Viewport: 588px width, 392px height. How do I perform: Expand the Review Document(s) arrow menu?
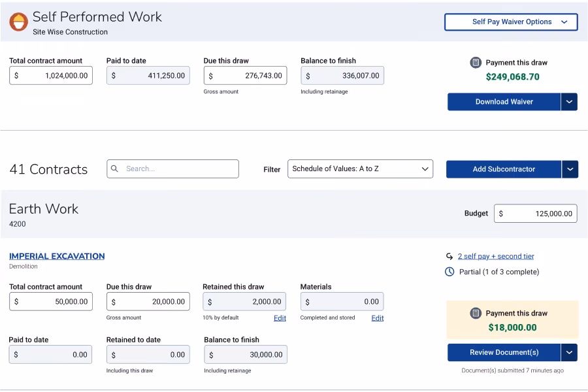click(569, 353)
